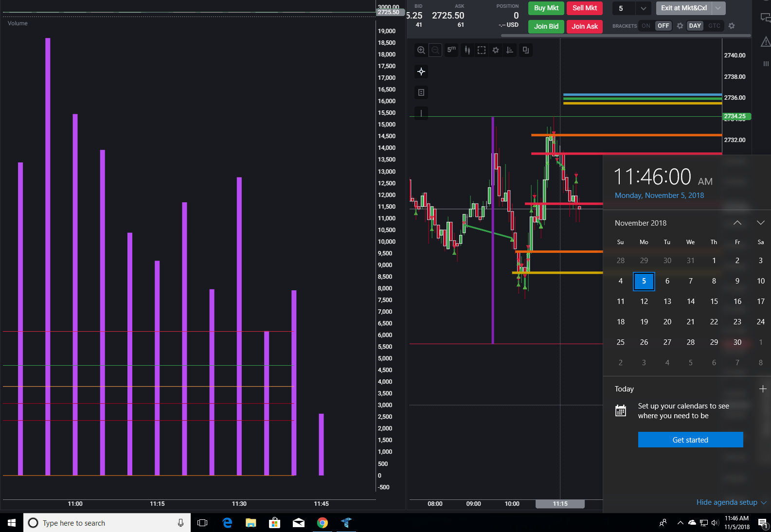Image resolution: width=771 pixels, height=532 pixels.
Task: Open the alerts warning triangle panel
Action: [766, 42]
